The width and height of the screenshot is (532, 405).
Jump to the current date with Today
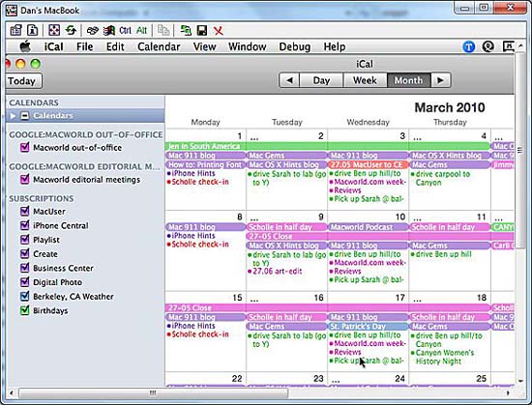[23, 81]
